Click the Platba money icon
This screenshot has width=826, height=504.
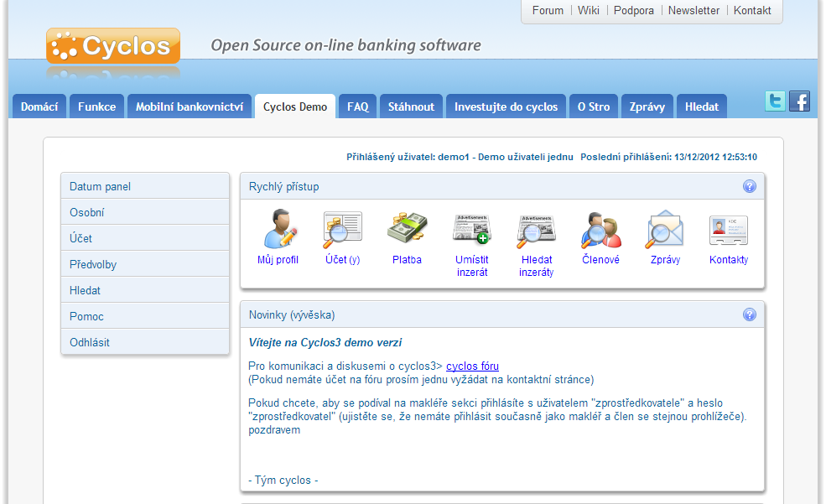[x=407, y=227]
